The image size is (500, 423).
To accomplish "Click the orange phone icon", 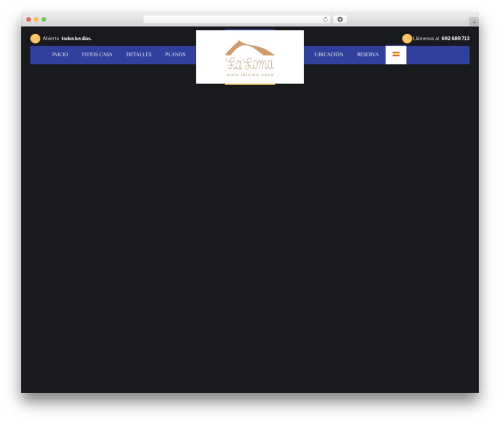I will [x=407, y=39].
